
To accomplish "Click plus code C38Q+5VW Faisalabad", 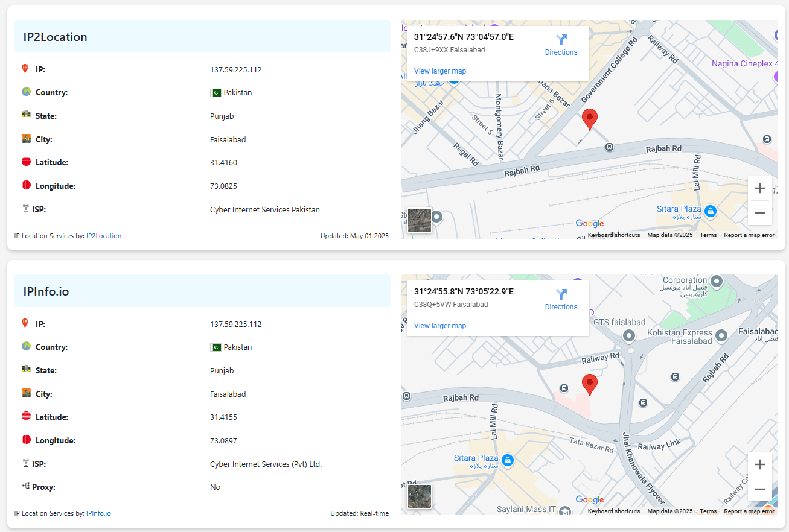I will 451,305.
